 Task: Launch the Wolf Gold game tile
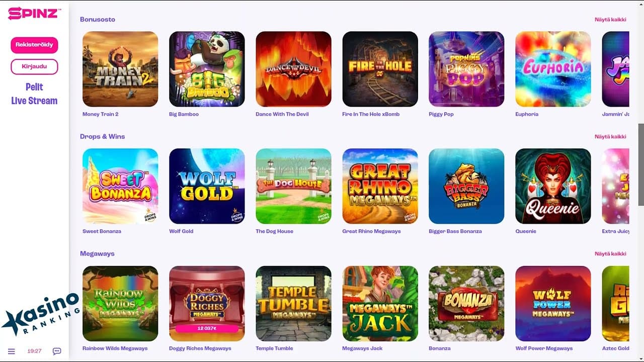click(x=207, y=186)
